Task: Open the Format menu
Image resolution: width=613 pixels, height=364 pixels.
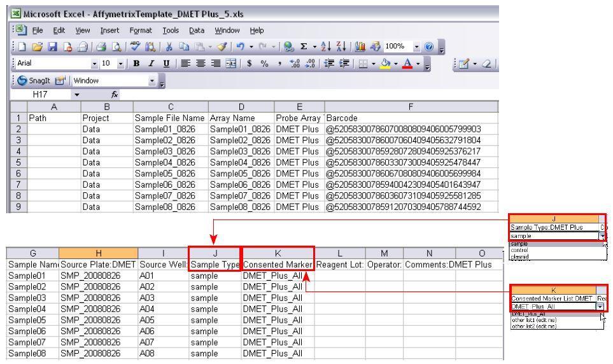Action: pyautogui.click(x=141, y=31)
